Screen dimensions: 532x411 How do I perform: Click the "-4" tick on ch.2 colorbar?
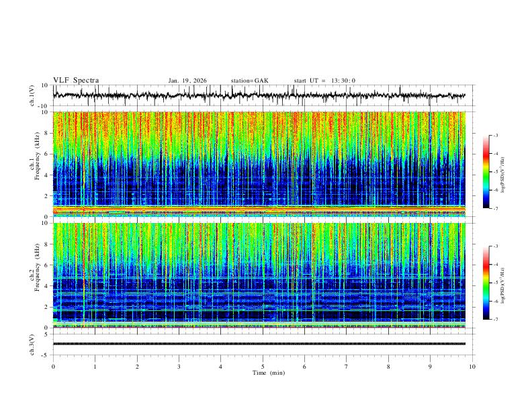[496, 265]
